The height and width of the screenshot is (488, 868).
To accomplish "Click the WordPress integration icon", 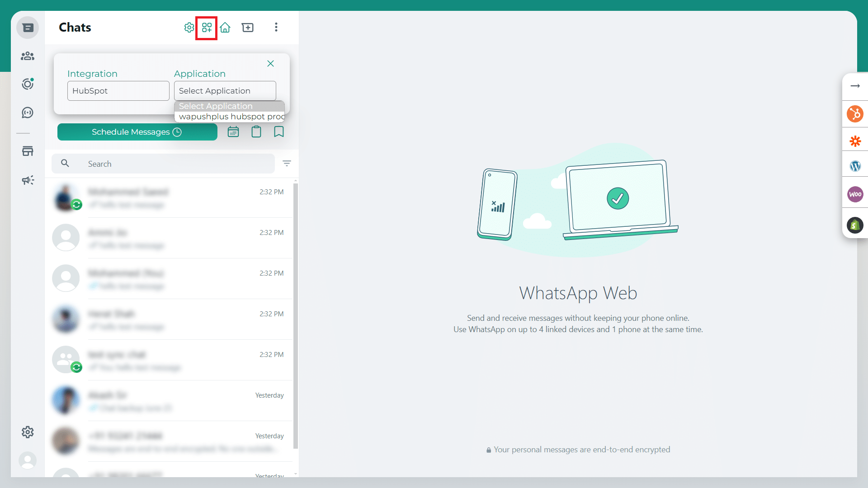I will click(855, 166).
